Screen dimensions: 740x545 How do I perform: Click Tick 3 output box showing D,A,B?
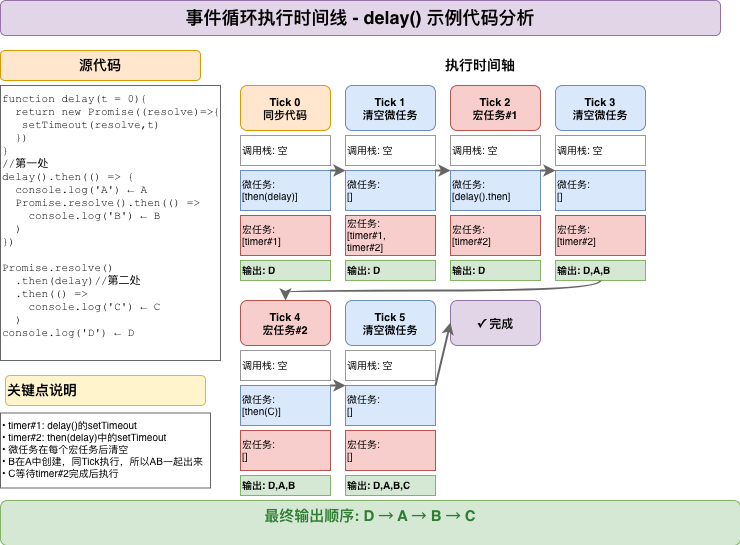(x=600, y=270)
